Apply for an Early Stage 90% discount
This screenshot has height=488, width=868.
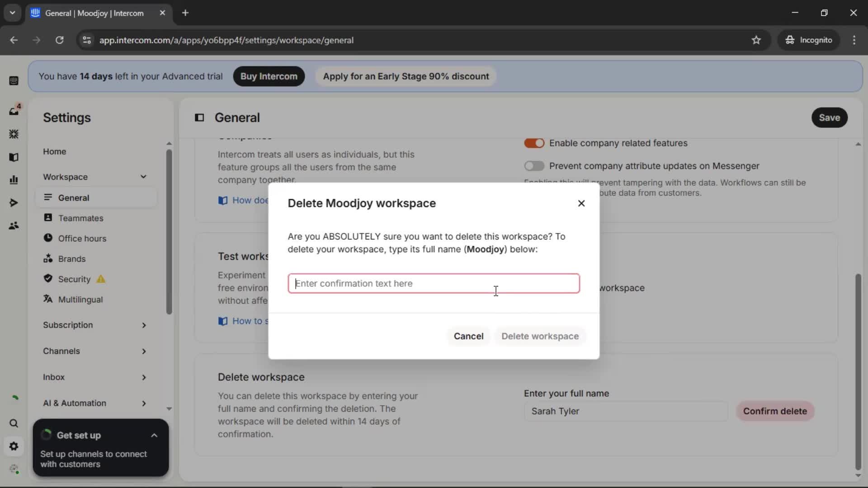click(406, 76)
